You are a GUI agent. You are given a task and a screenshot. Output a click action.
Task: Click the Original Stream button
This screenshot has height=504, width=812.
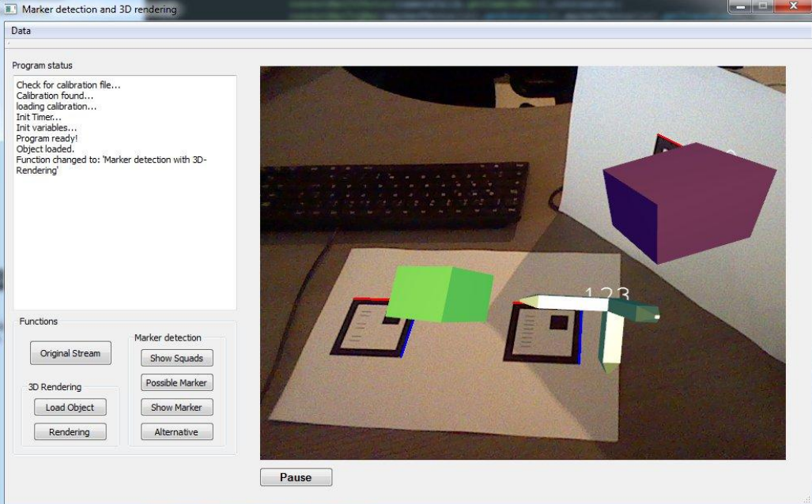tap(70, 353)
